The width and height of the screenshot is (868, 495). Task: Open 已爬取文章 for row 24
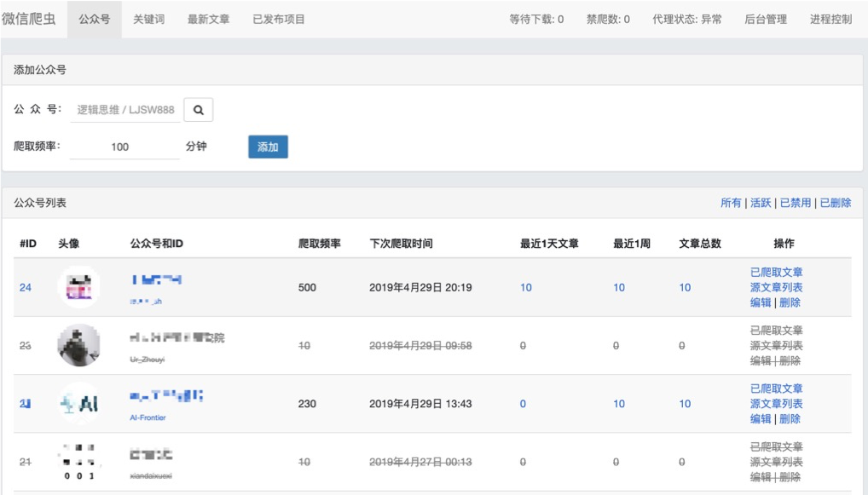coord(776,272)
